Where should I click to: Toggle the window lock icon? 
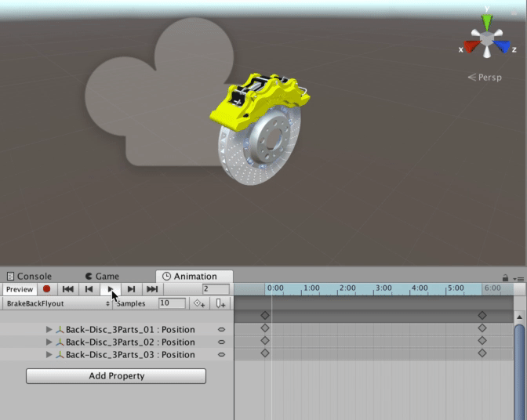point(506,277)
